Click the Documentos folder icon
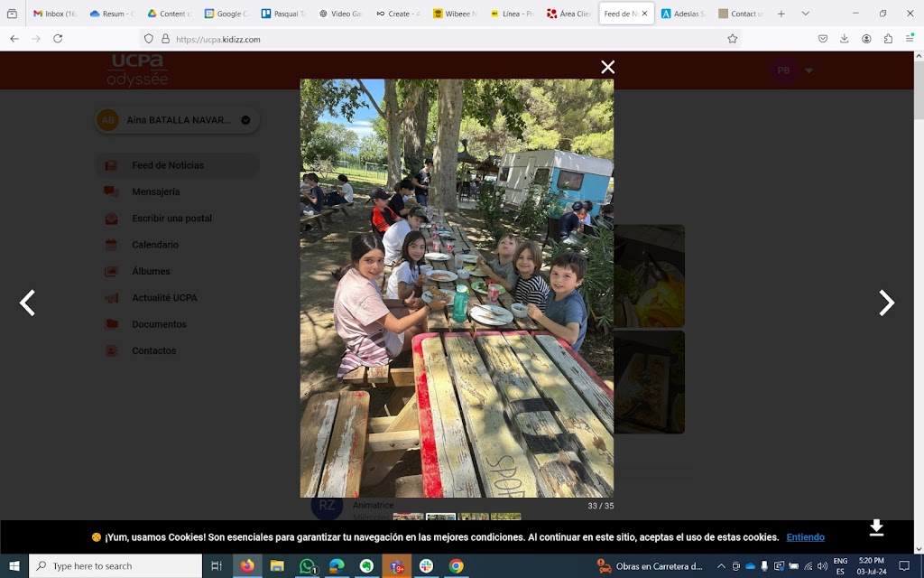The image size is (924, 578). tap(111, 324)
